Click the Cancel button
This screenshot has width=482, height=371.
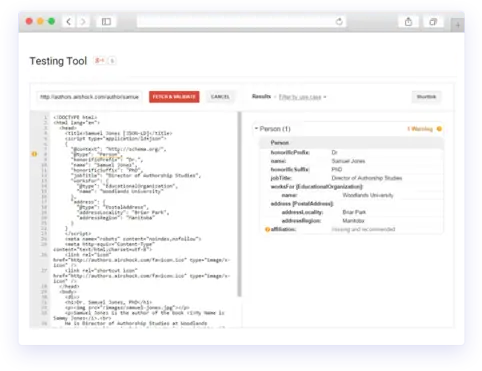coord(220,97)
